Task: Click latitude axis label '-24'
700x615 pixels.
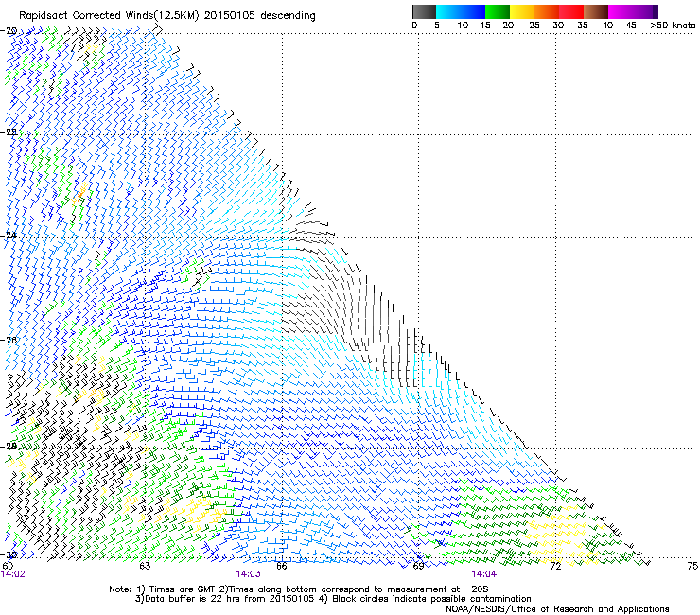Action: (x=9, y=235)
